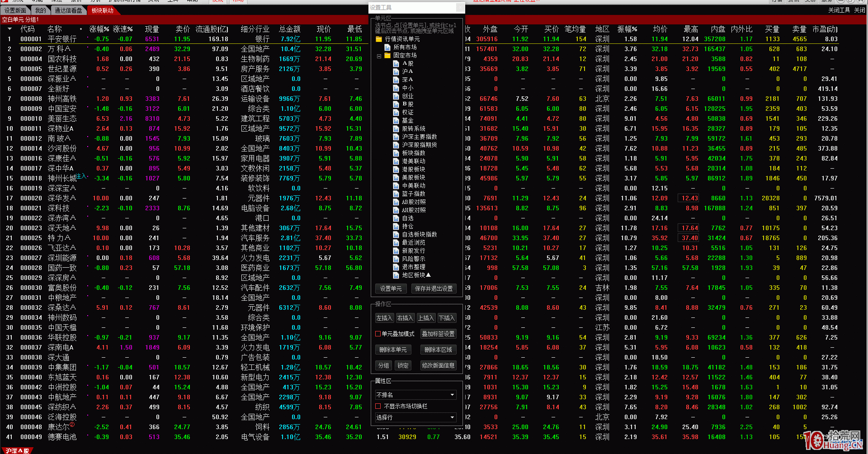Click the 保存并退出设置 button

tap(434, 288)
